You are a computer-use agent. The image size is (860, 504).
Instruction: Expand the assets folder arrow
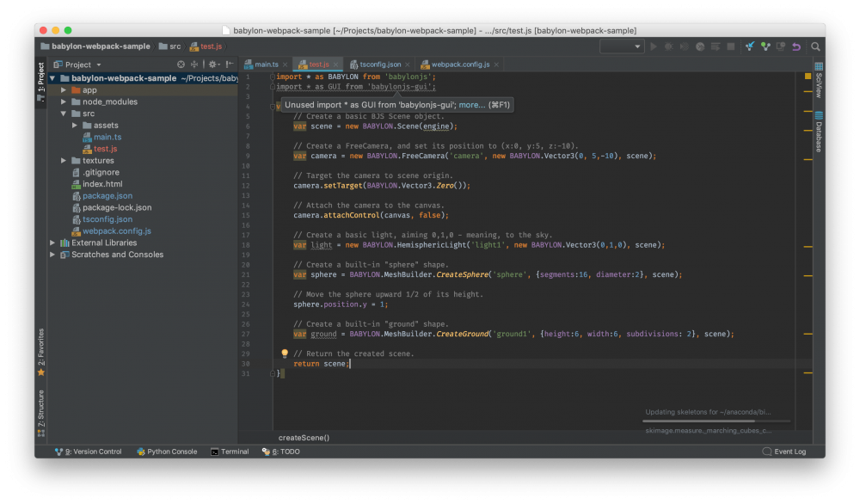pos(75,126)
